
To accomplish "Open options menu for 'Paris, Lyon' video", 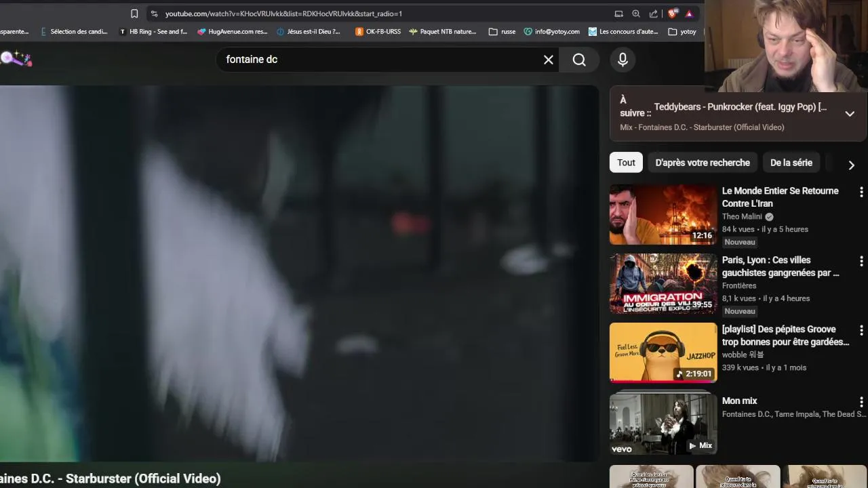I will click(x=861, y=262).
